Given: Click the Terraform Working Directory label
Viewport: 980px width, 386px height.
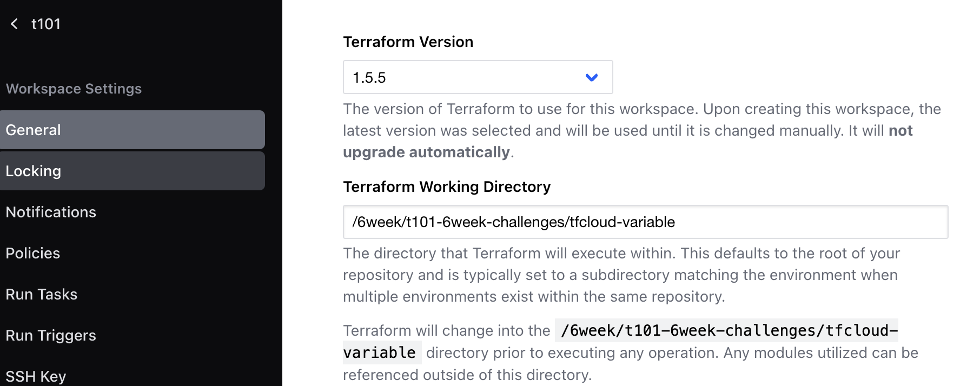Looking at the screenshot, I should click(x=447, y=187).
